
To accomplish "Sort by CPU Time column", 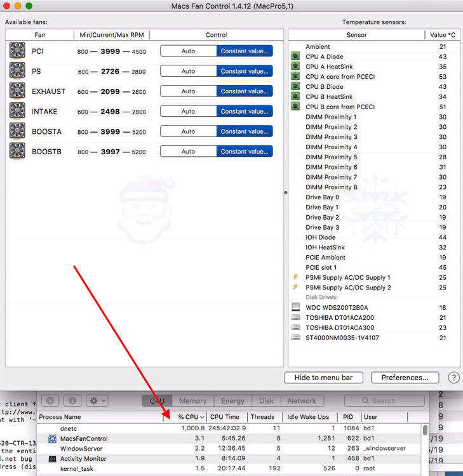I will coord(227,417).
